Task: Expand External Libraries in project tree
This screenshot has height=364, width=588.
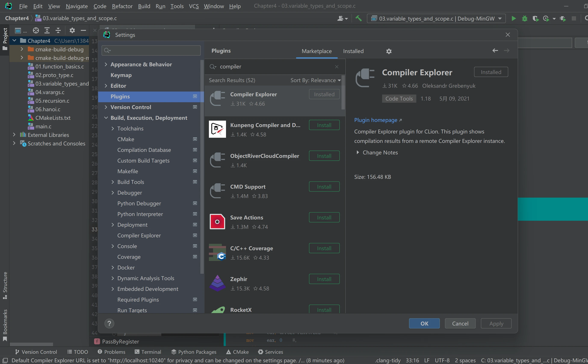Action: point(14,135)
